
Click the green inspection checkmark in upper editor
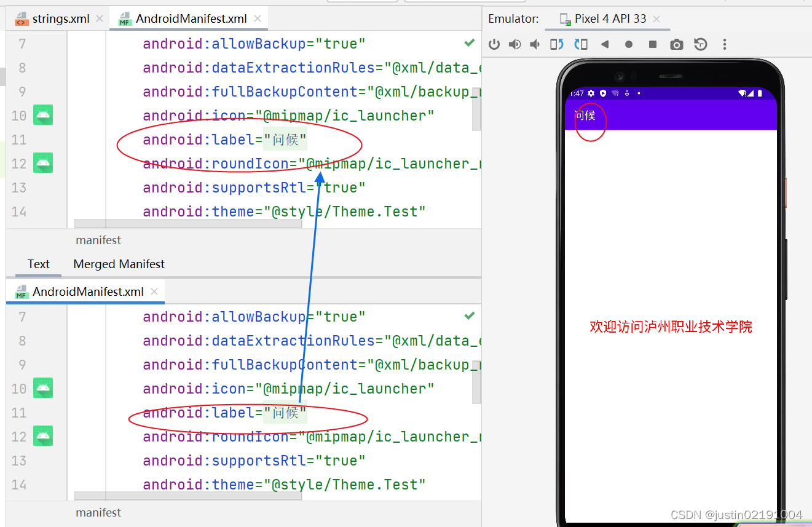tap(470, 43)
